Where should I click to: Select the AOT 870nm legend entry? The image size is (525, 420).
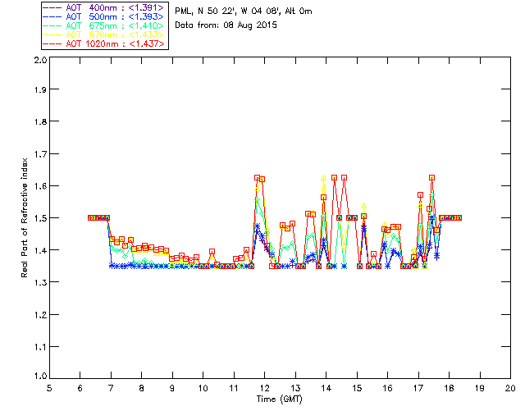click(103, 34)
